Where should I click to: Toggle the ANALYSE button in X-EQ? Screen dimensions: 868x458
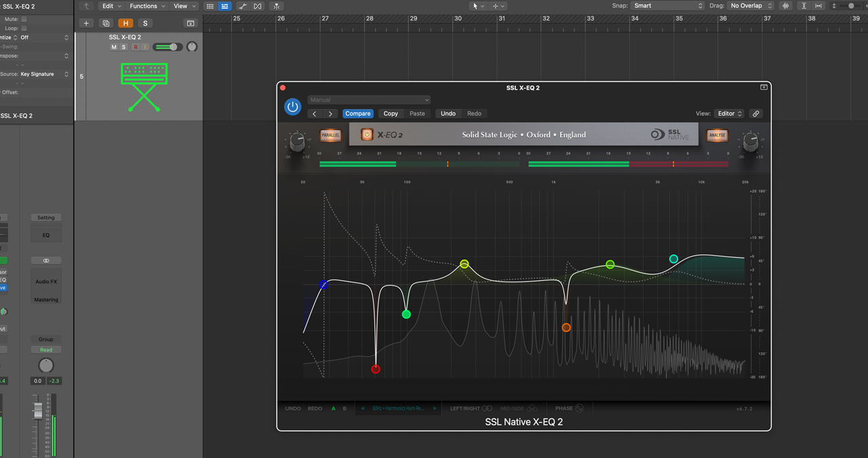(x=717, y=135)
